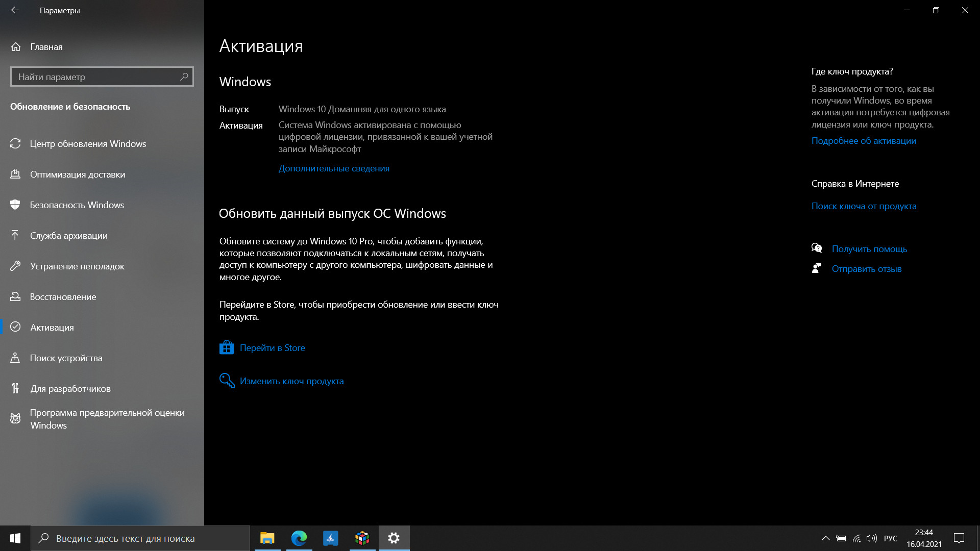Focus the Найти параметр search field
The width and height of the screenshot is (980, 551).
point(102,77)
